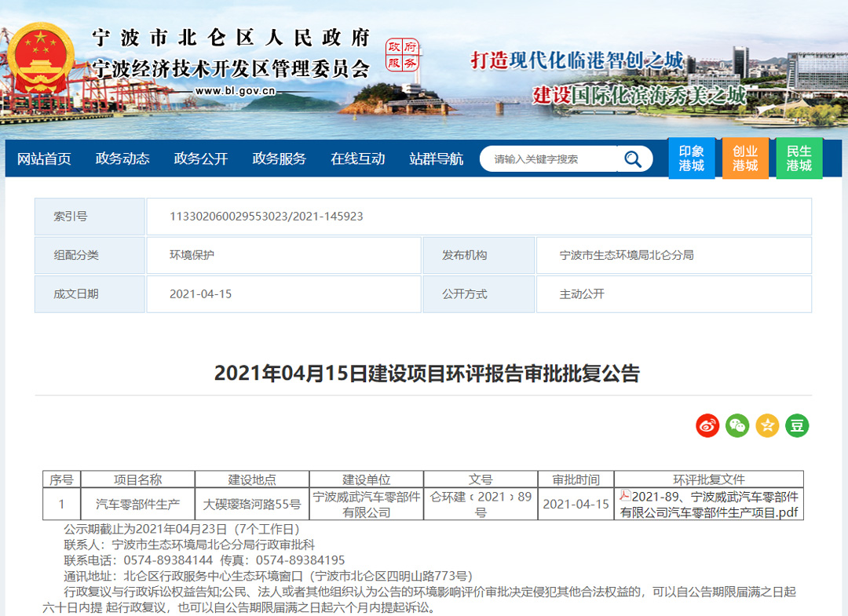Image resolution: width=848 pixels, height=616 pixels.
Task: Click the green Douban share icon
Action: (x=797, y=425)
